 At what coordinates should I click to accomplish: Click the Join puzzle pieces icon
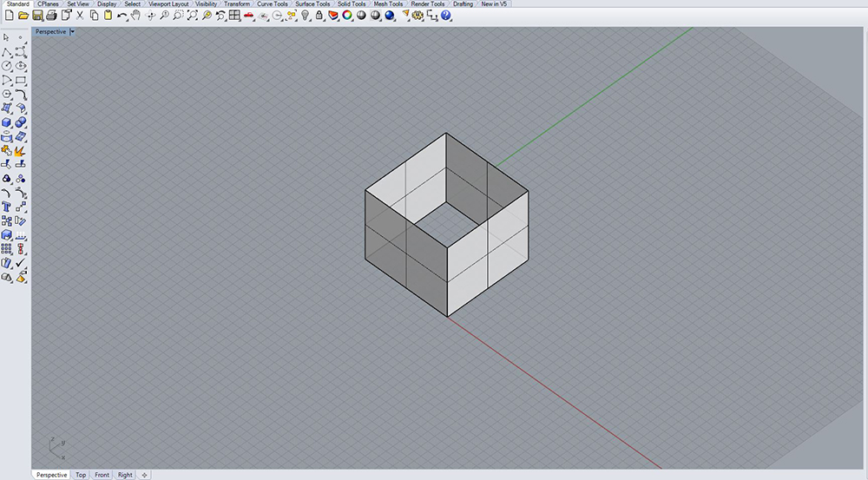(x=6, y=150)
